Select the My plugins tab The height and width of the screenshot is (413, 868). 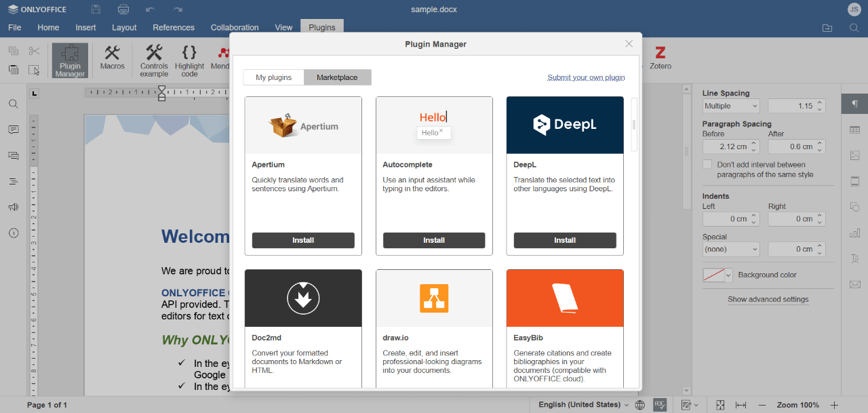pyautogui.click(x=274, y=77)
